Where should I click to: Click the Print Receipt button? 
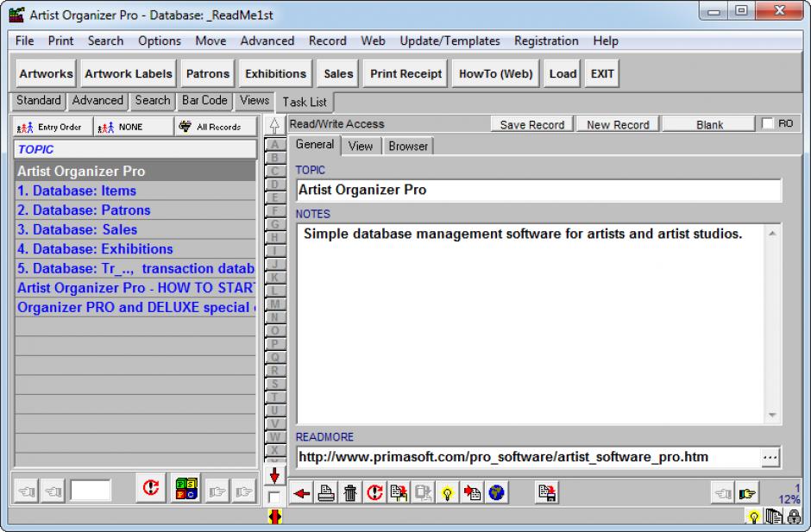click(406, 73)
